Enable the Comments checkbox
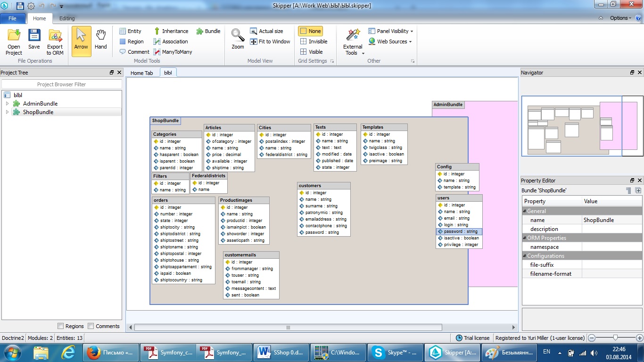 pyautogui.click(x=91, y=326)
